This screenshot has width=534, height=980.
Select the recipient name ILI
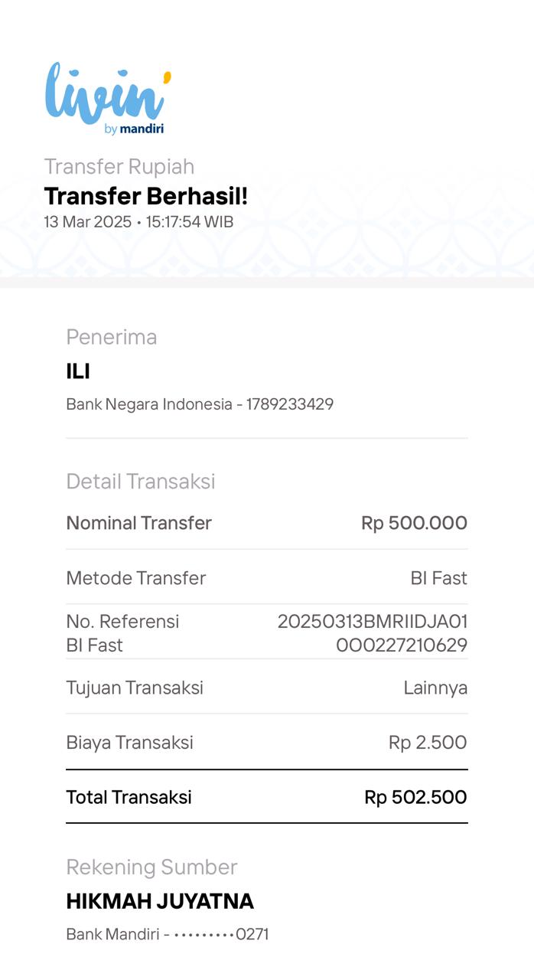pyautogui.click(x=78, y=372)
